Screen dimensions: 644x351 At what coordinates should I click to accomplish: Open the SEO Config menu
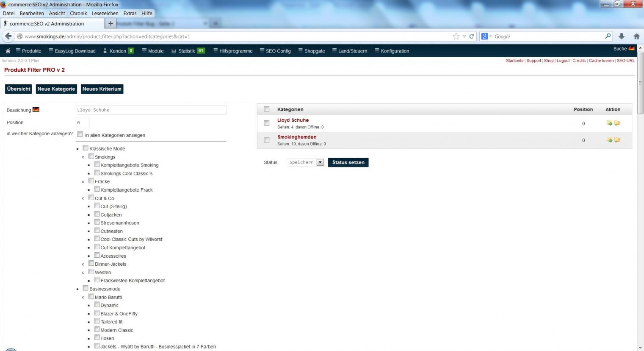275,51
